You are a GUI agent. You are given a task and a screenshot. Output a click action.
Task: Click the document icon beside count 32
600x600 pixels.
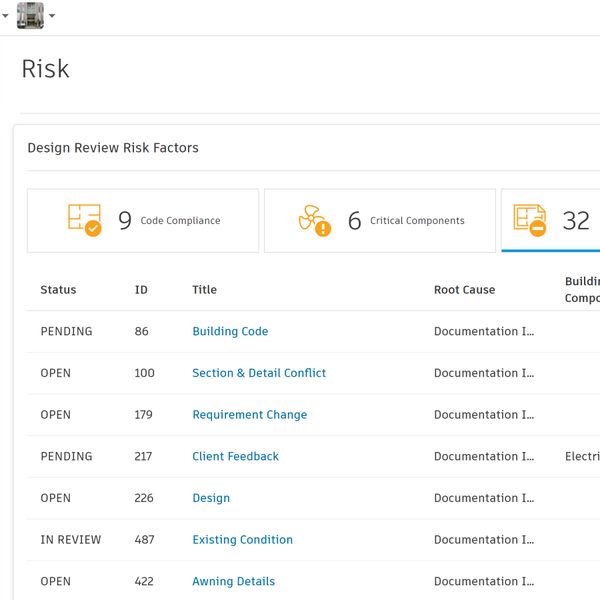[529, 220]
